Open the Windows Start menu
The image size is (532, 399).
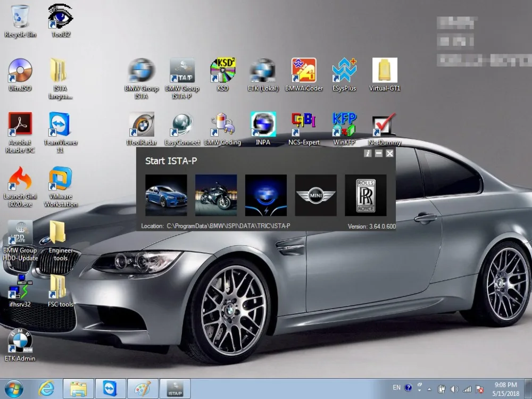[x=14, y=388]
